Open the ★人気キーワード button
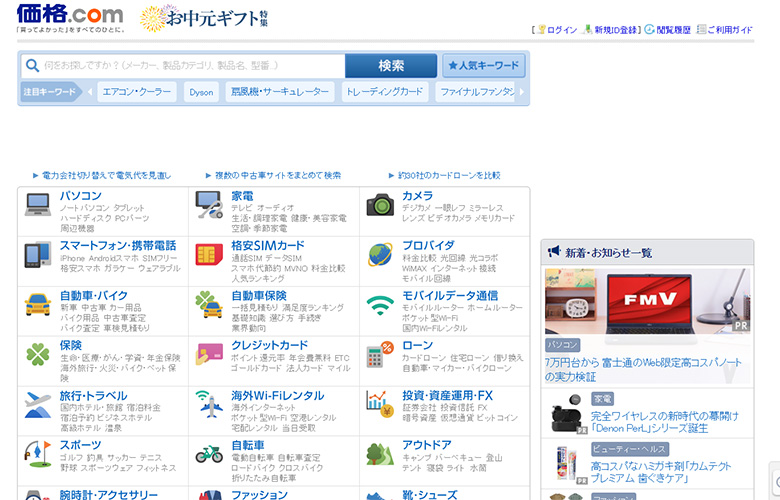 tap(484, 66)
